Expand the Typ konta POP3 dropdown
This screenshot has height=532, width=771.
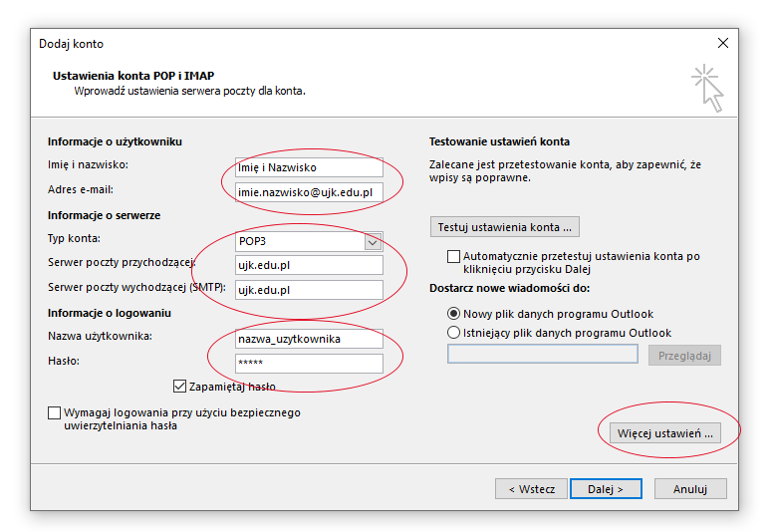pyautogui.click(x=373, y=241)
